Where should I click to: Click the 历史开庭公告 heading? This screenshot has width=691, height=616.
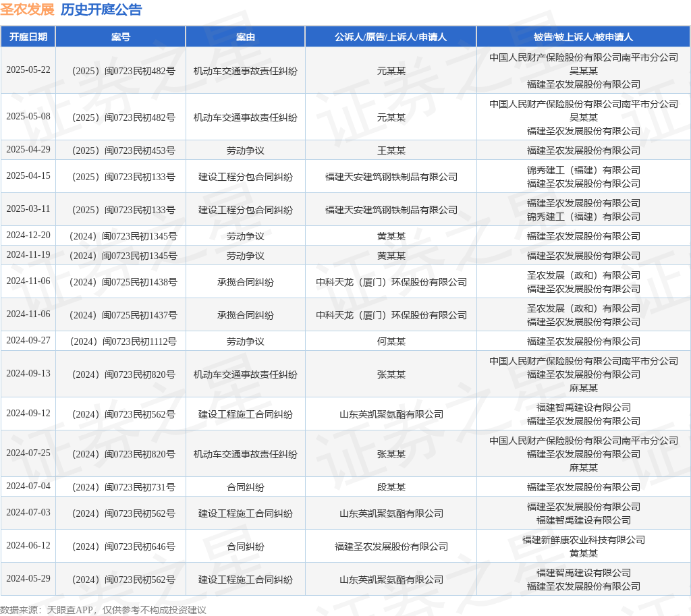[x=101, y=9]
